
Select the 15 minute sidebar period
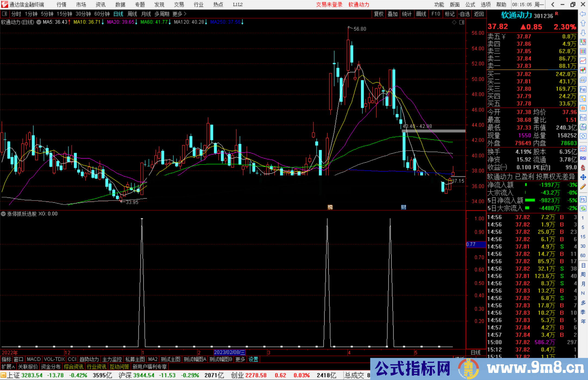point(583,237)
